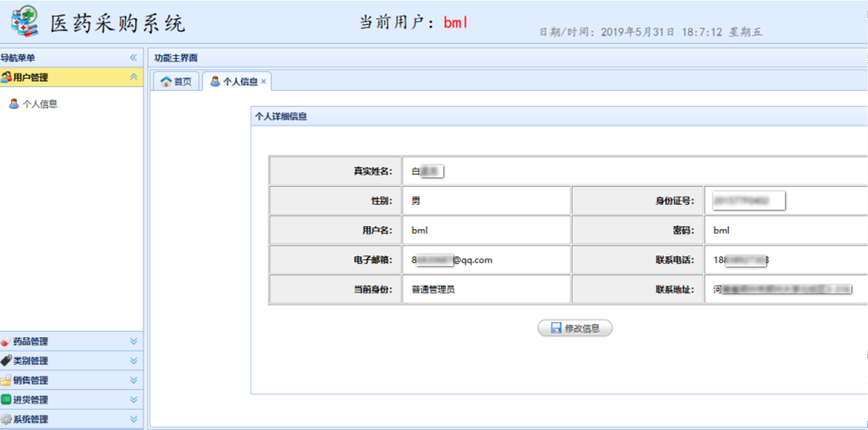Click the 药品管理 section label

(31, 341)
